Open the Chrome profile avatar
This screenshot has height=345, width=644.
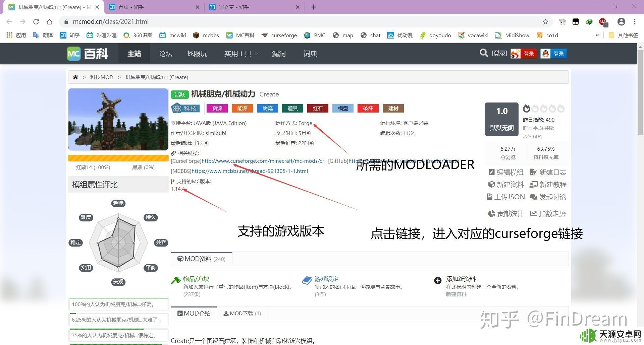(x=621, y=21)
